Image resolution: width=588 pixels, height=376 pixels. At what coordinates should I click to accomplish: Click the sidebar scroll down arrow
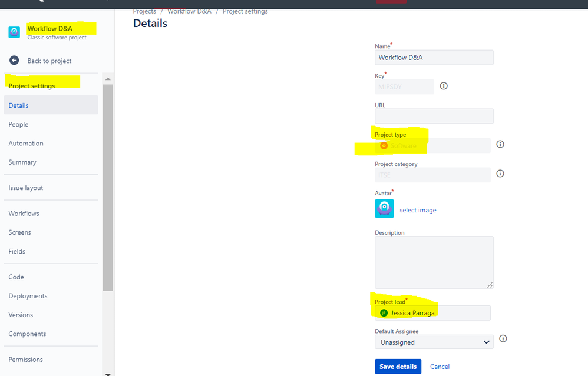click(108, 374)
